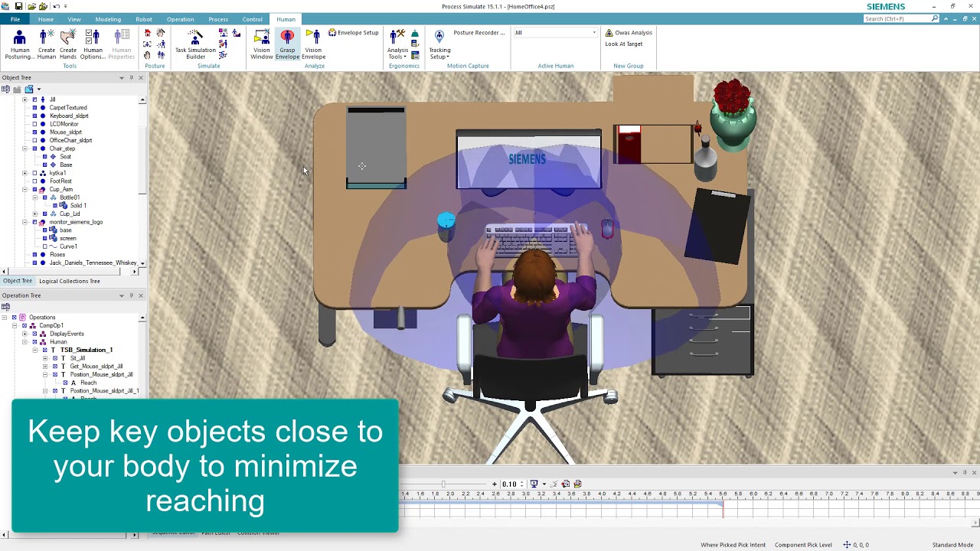Switch to the Home ribbon tab
This screenshot has height=551, width=980.
click(46, 19)
